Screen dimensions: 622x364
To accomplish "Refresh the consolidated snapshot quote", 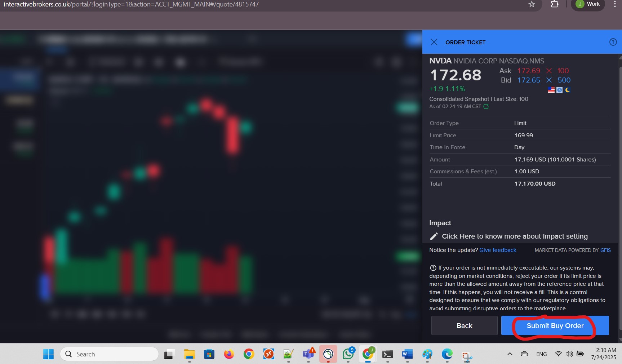I will 486,107.
